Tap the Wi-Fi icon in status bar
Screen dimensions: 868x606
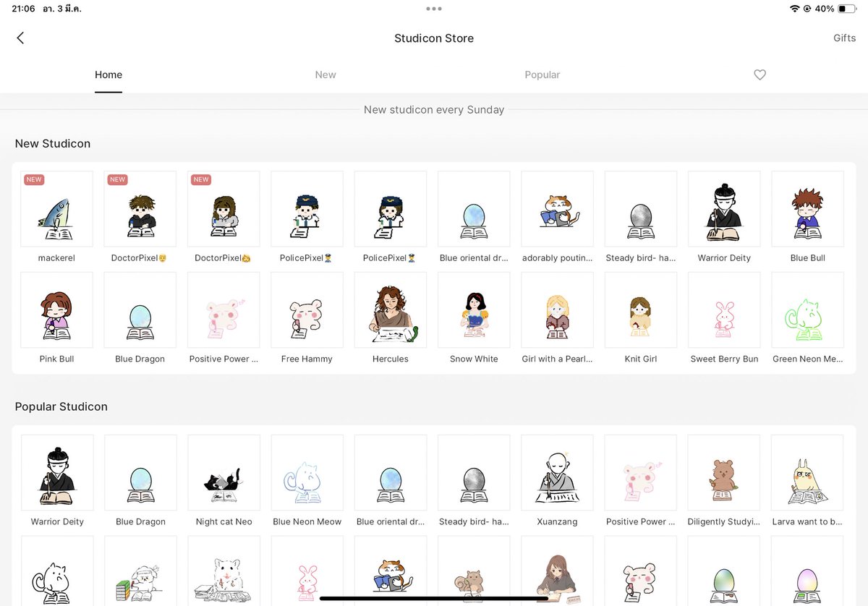795,9
